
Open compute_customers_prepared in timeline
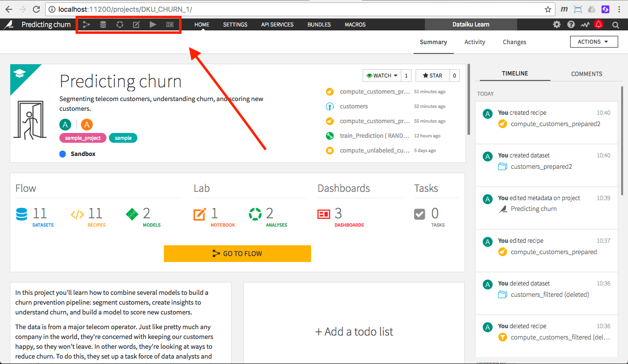pos(553,252)
